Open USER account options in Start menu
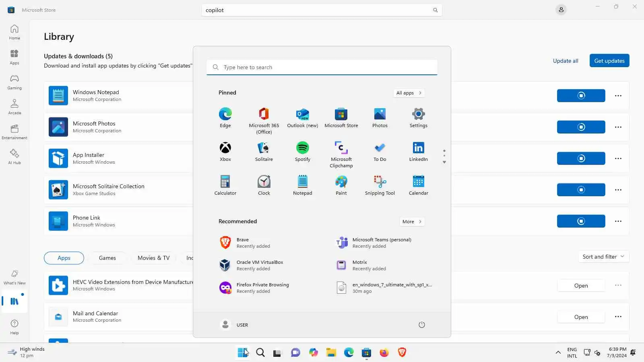Viewport: 644px width, 362px height. (234, 325)
